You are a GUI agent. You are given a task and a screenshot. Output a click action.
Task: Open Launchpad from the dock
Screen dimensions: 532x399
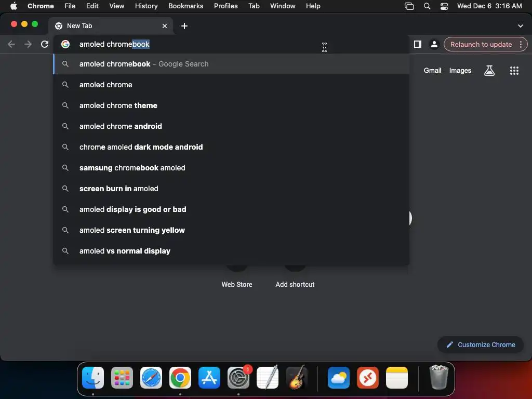(x=122, y=378)
